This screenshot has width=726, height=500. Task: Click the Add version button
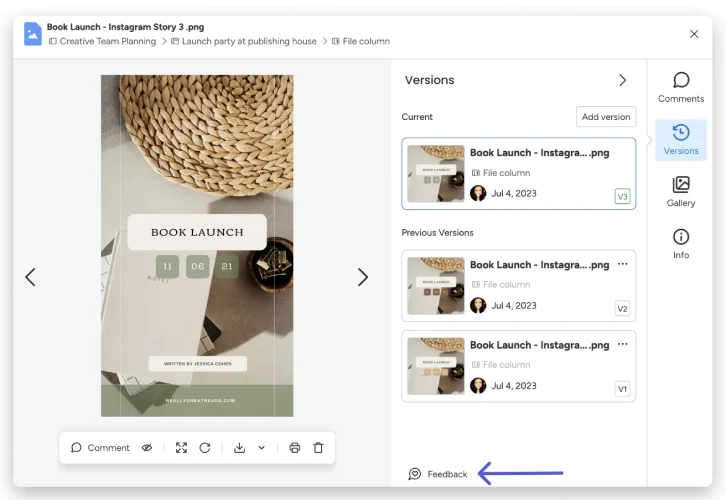(x=606, y=117)
